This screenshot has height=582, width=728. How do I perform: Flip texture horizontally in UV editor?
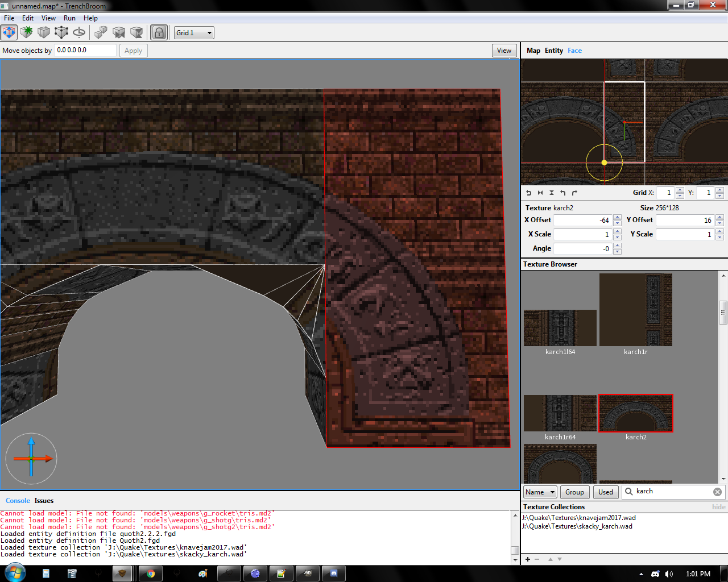[540, 193]
